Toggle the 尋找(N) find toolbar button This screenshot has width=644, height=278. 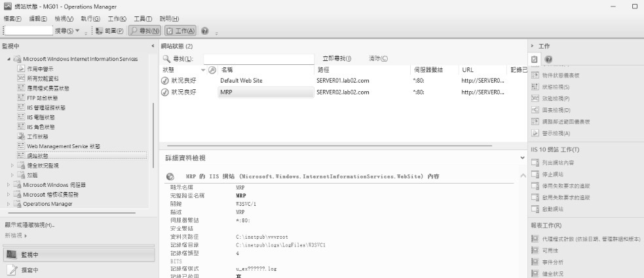[145, 31]
